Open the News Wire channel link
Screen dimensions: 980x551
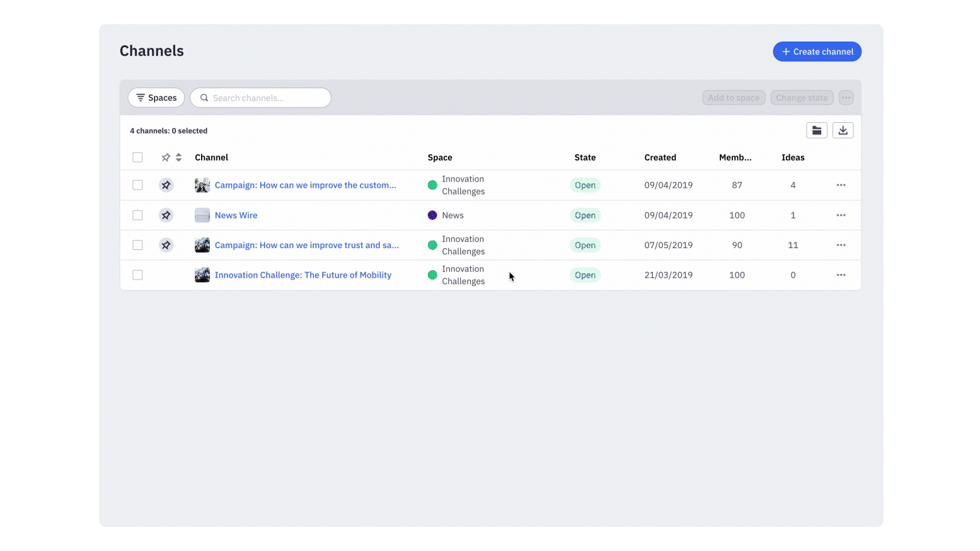236,215
